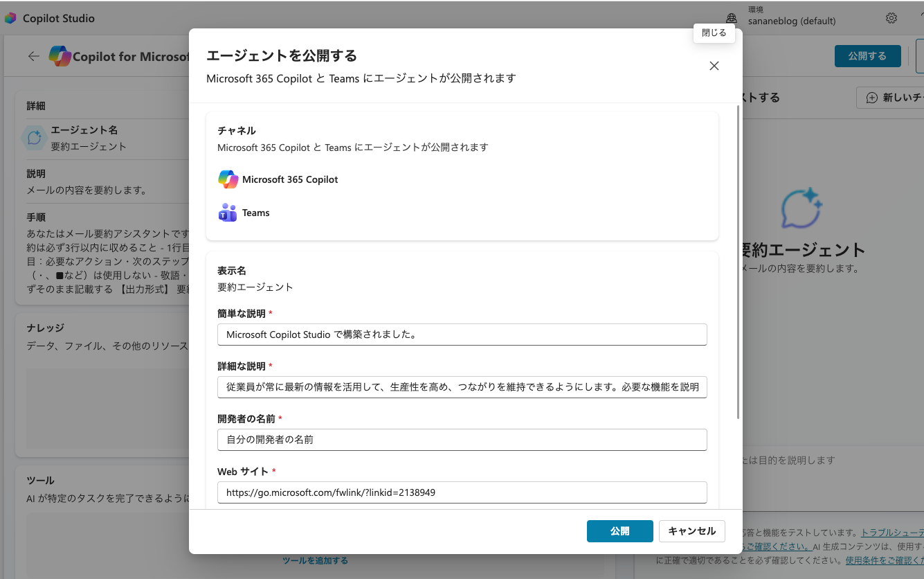Click the 公開 confirm button in dialog
The width and height of the screenshot is (924, 579).
(619, 531)
